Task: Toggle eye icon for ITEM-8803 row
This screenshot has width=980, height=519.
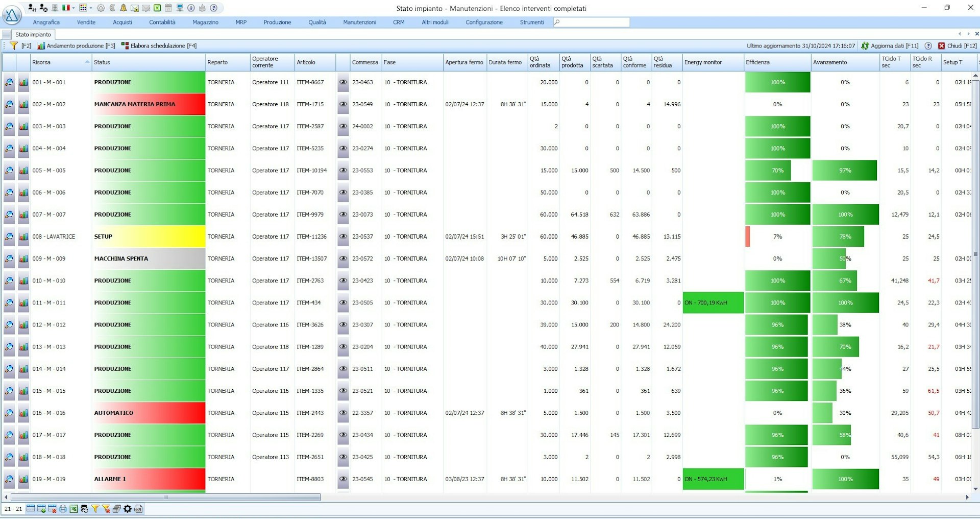Action: coord(343,479)
